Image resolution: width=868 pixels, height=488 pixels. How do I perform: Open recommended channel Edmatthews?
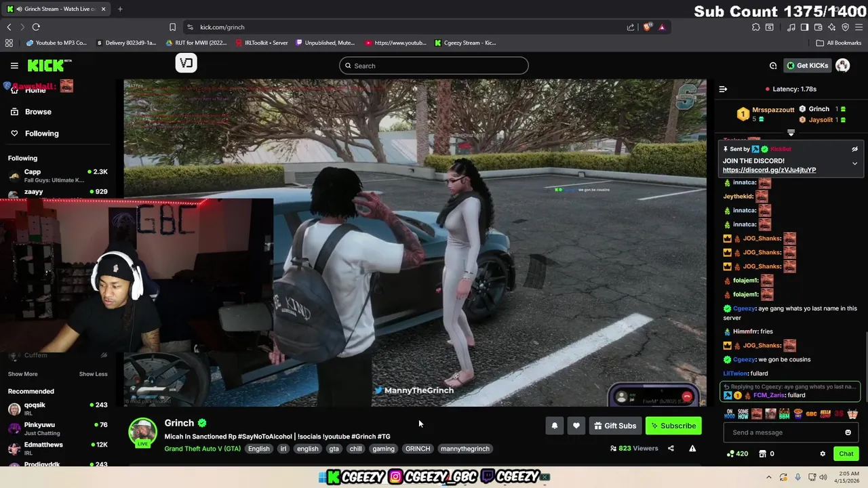coord(58,449)
